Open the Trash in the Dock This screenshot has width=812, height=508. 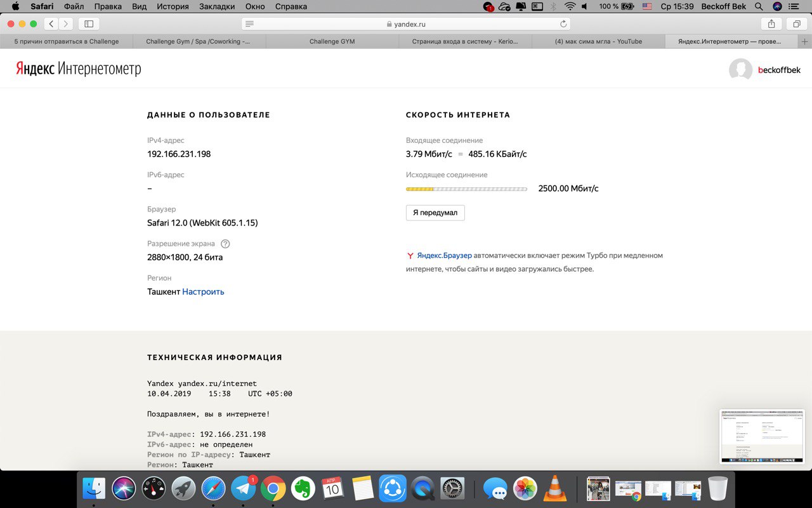tap(718, 489)
